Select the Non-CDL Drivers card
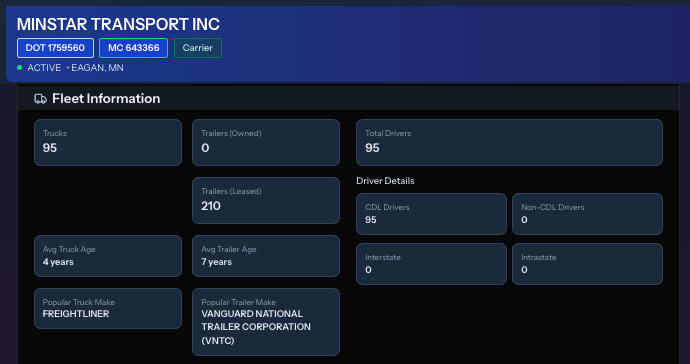Viewport: 690px width, 364px height. (587, 214)
